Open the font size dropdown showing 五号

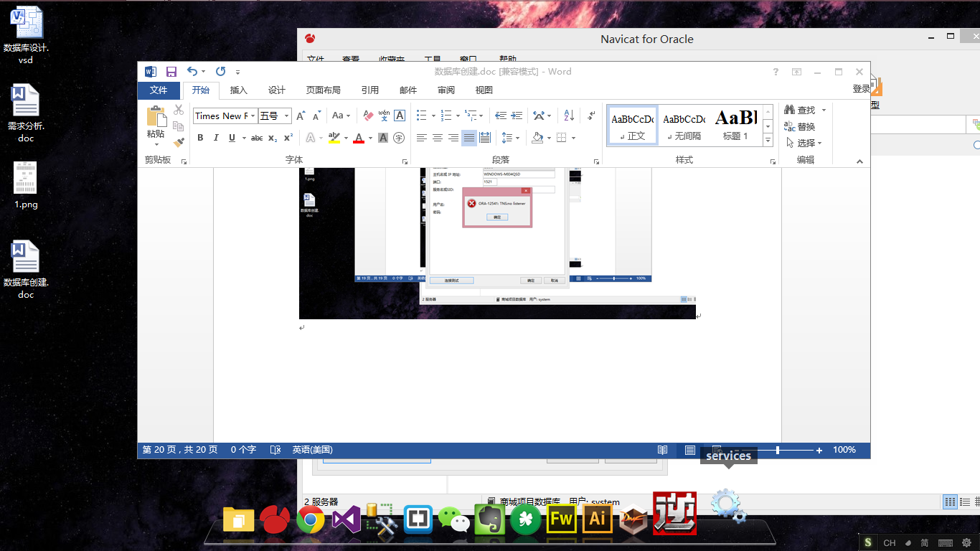[287, 116]
